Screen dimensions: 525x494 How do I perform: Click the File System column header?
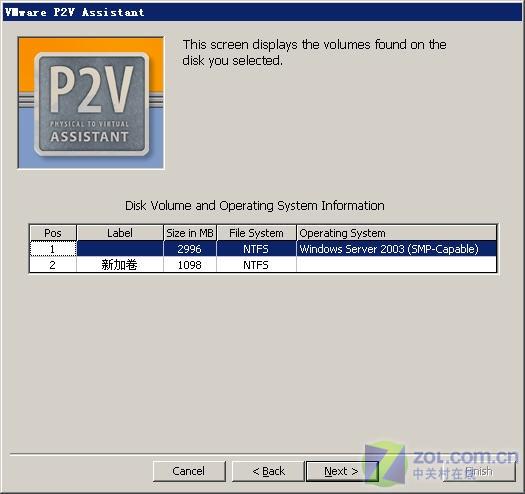(256, 233)
